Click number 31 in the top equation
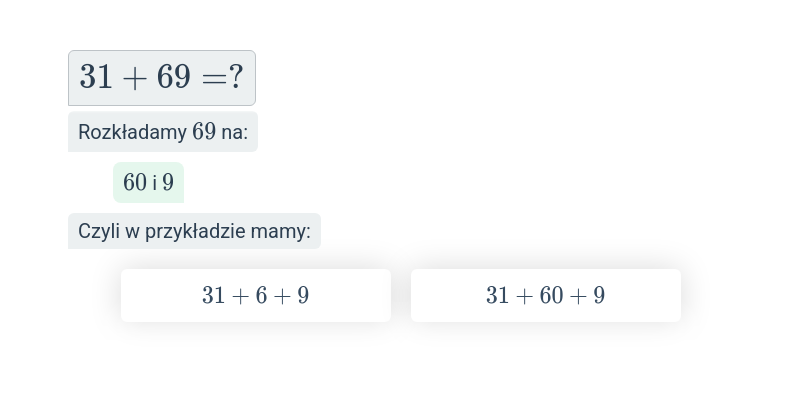The width and height of the screenshot is (800, 400). (96, 77)
